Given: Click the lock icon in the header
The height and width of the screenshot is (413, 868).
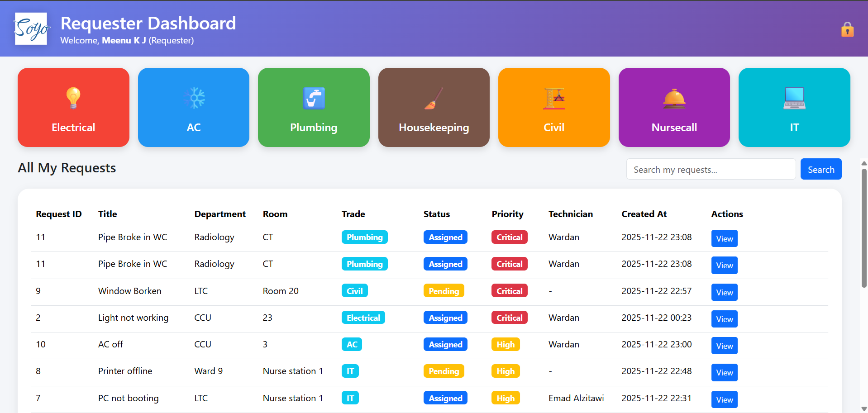Looking at the screenshot, I should coord(847,29).
